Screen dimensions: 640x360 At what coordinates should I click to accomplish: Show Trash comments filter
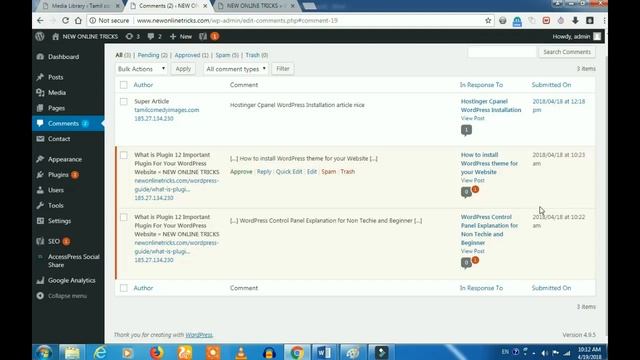[x=257, y=55]
